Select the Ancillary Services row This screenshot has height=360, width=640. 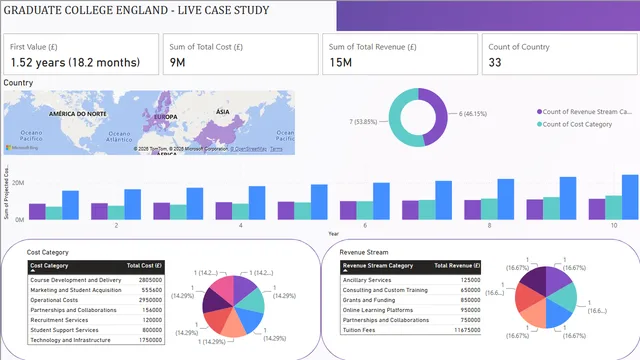click(411, 280)
